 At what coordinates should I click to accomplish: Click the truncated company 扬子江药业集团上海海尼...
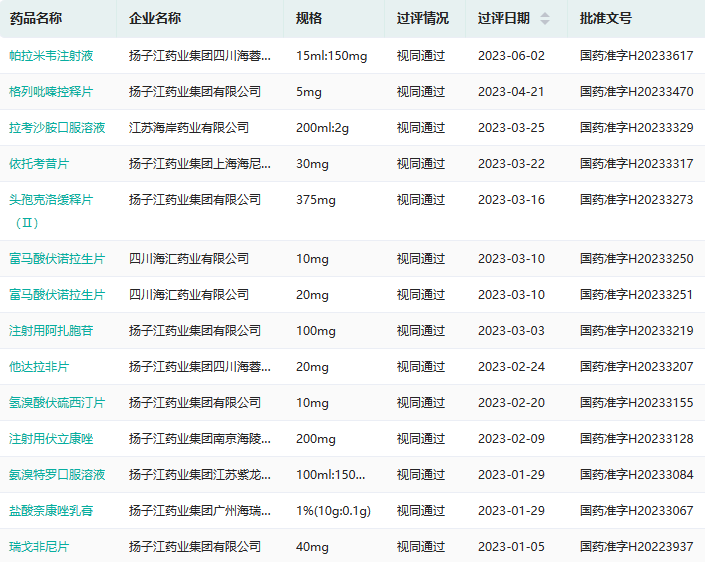tap(200, 164)
